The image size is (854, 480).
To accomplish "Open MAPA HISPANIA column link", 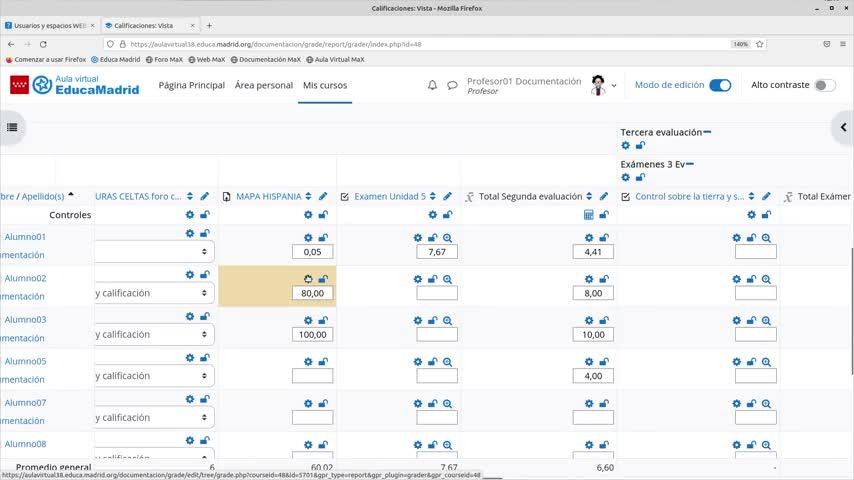I will pyautogui.click(x=269, y=196).
